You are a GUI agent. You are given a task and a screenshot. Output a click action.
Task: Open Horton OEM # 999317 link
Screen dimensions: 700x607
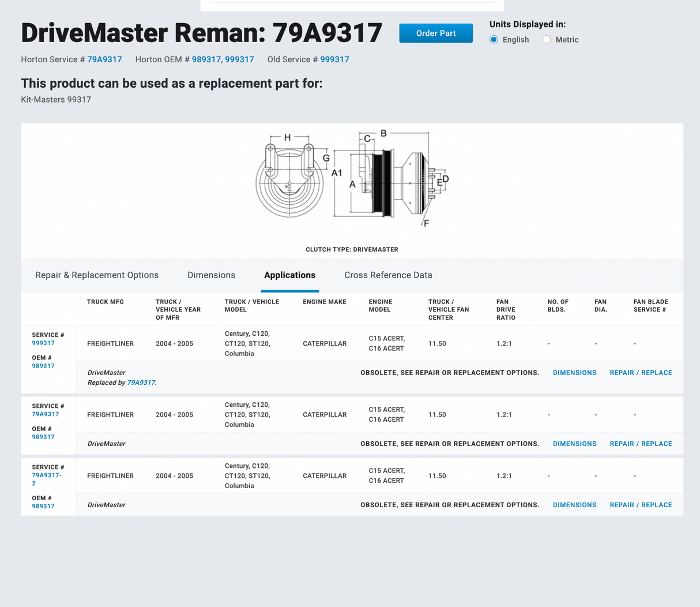pyautogui.click(x=239, y=59)
